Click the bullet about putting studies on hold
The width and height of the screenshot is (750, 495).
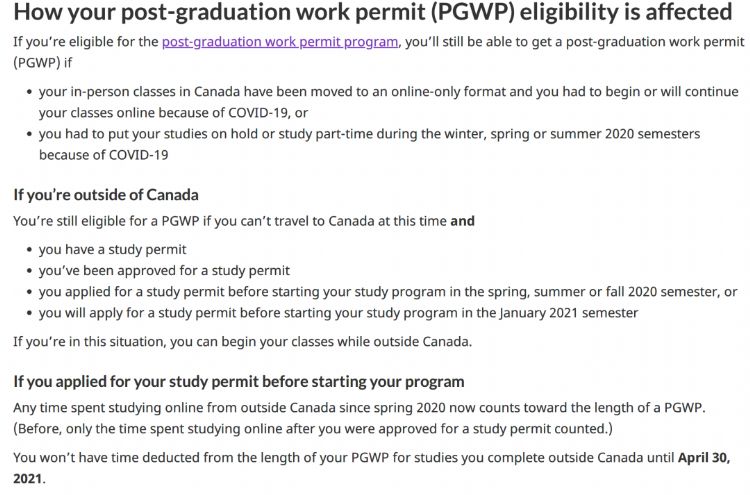(369, 134)
